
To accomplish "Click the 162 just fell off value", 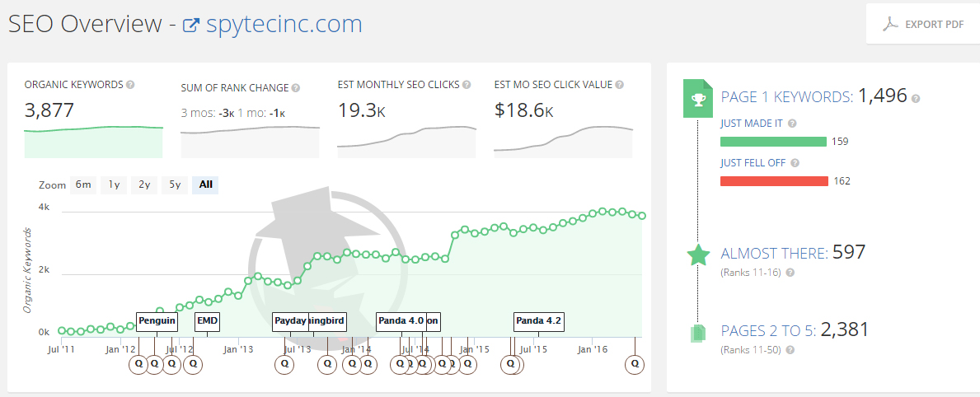I will 842,181.
